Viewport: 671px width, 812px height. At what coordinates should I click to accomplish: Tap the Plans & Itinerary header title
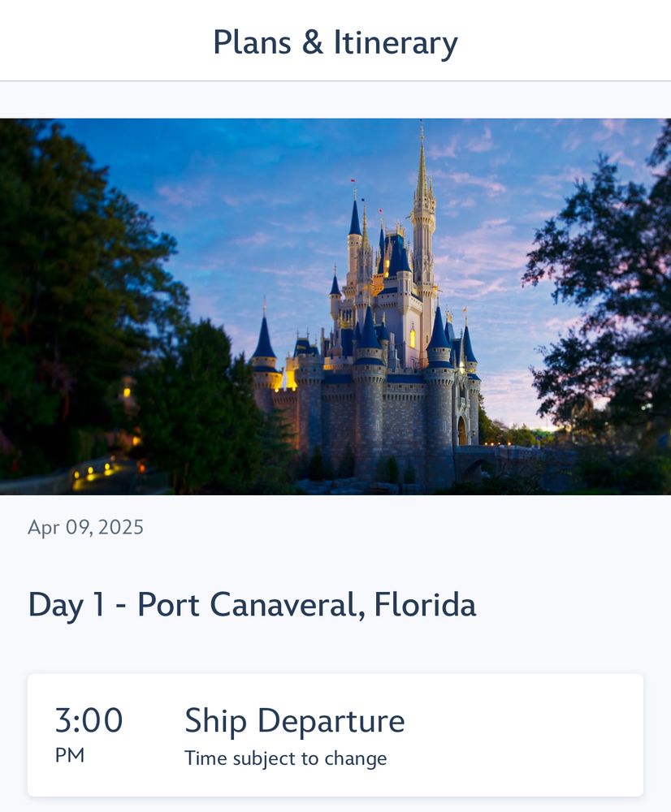(335, 42)
